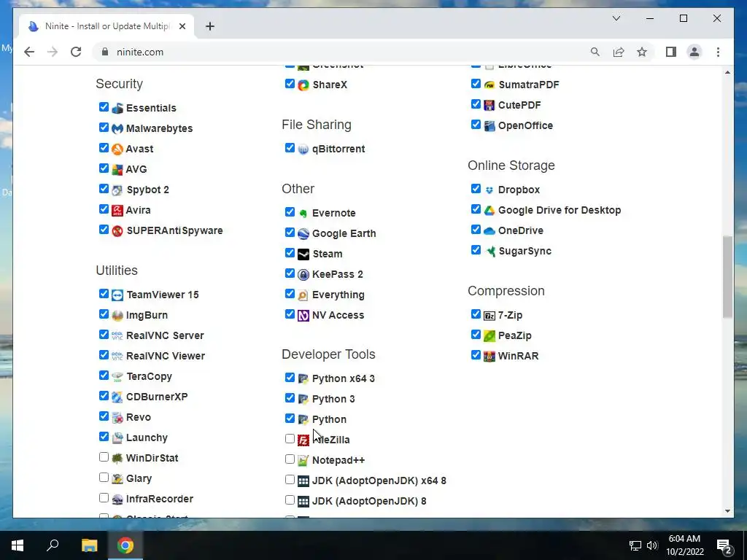747x560 pixels.
Task: Uncheck the Spybot 2 checkbox
Action: coord(104,189)
